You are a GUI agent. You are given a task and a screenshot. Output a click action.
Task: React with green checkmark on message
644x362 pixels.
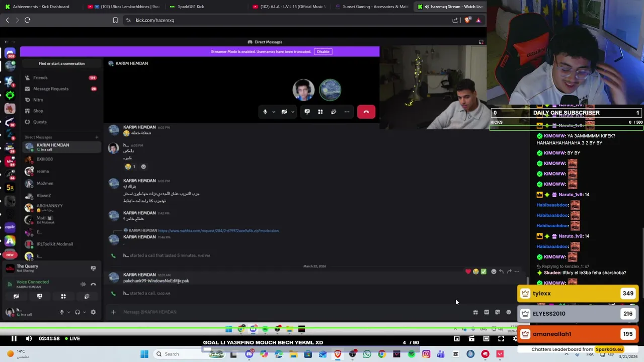pos(484,271)
